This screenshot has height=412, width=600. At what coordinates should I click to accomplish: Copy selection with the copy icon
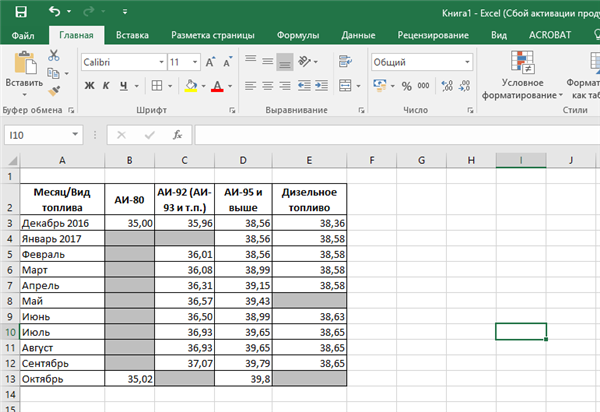53,73
